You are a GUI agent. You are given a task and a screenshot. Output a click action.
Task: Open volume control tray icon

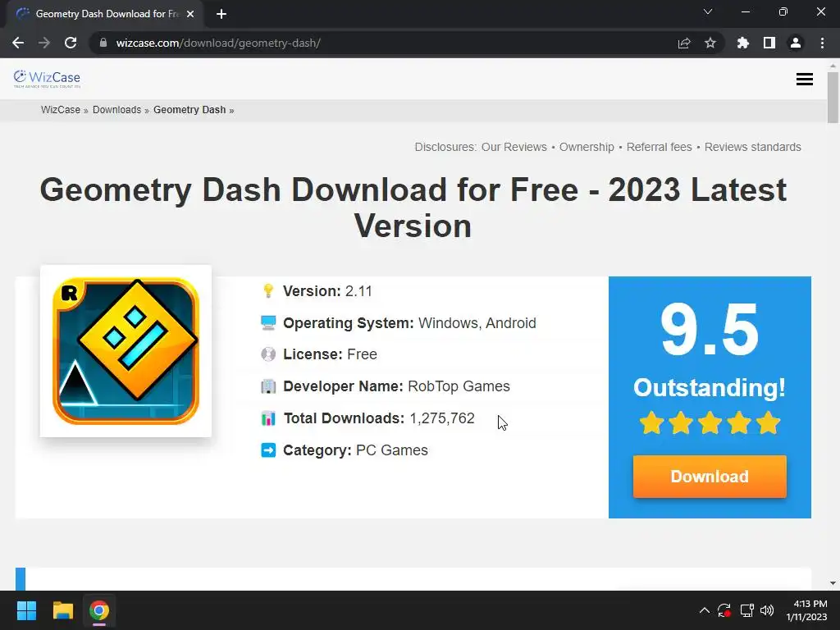click(767, 610)
